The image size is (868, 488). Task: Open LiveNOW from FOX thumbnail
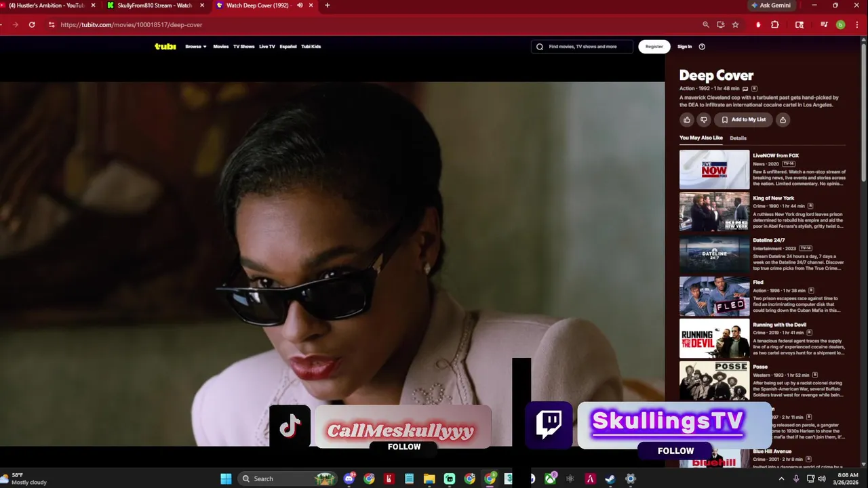click(714, 169)
